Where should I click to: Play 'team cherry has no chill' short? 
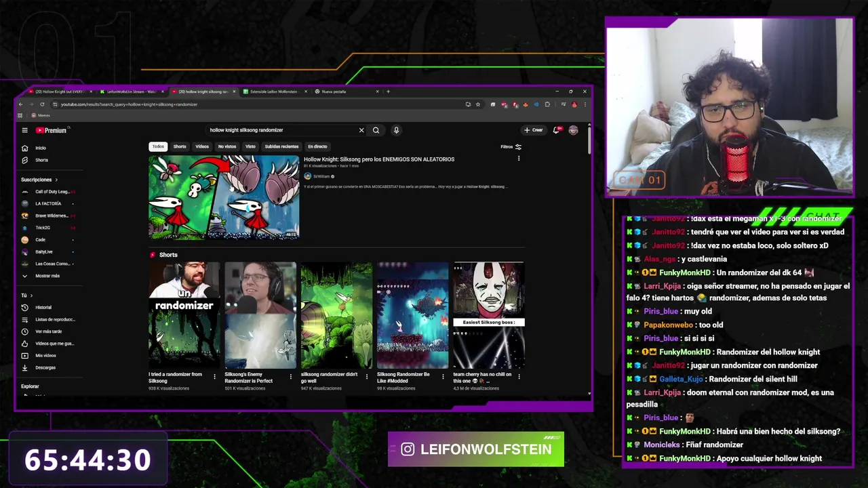tap(489, 314)
